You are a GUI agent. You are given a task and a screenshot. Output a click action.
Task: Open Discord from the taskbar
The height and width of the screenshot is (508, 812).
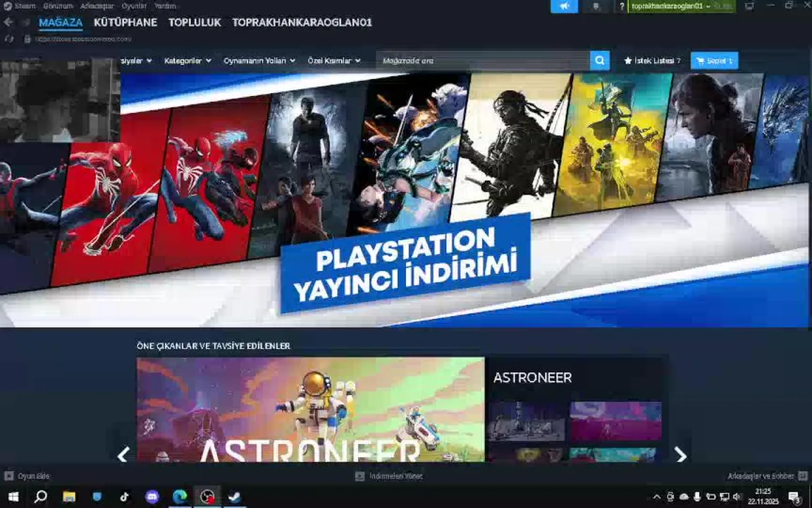(152, 497)
